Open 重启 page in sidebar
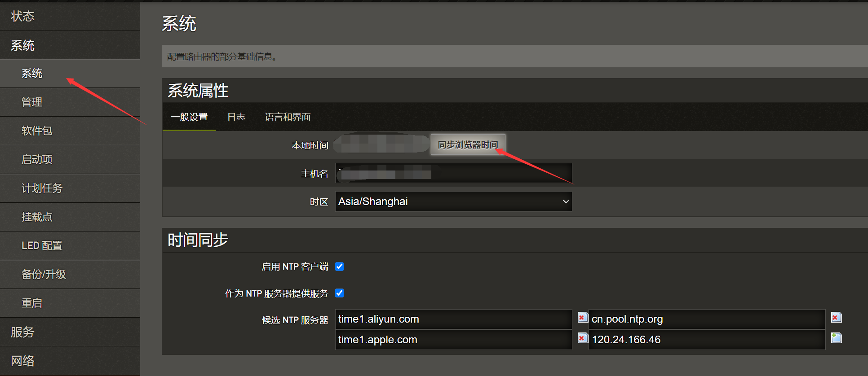The height and width of the screenshot is (376, 868). click(x=70, y=303)
